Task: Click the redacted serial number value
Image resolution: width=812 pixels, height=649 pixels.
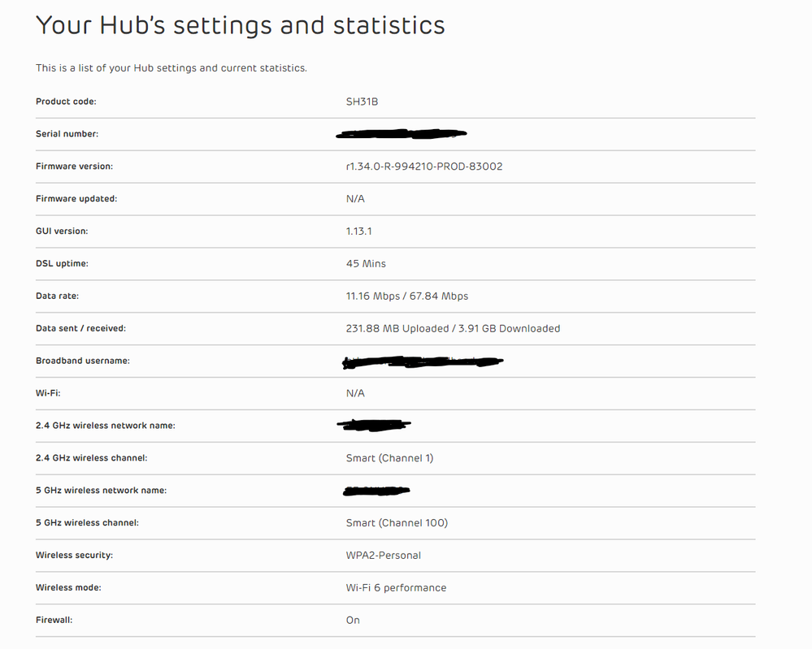Action: [x=402, y=134]
